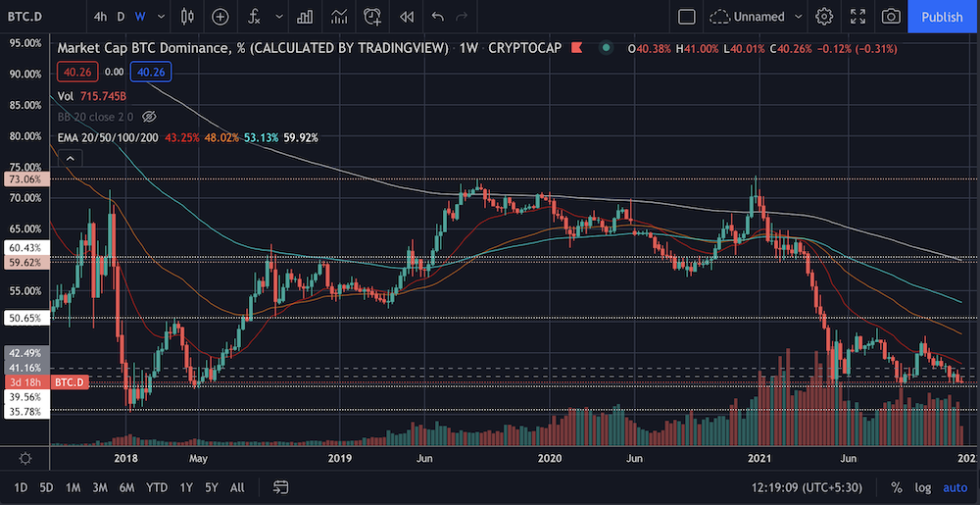Click the Compare or Add Symbol plus icon
Viewport: 980px width, 505px height.
220,17
